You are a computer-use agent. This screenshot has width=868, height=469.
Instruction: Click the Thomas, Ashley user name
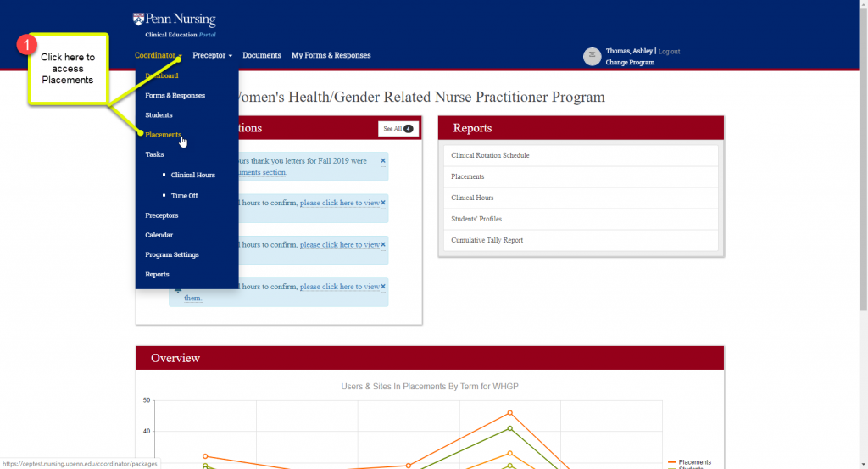pos(629,51)
